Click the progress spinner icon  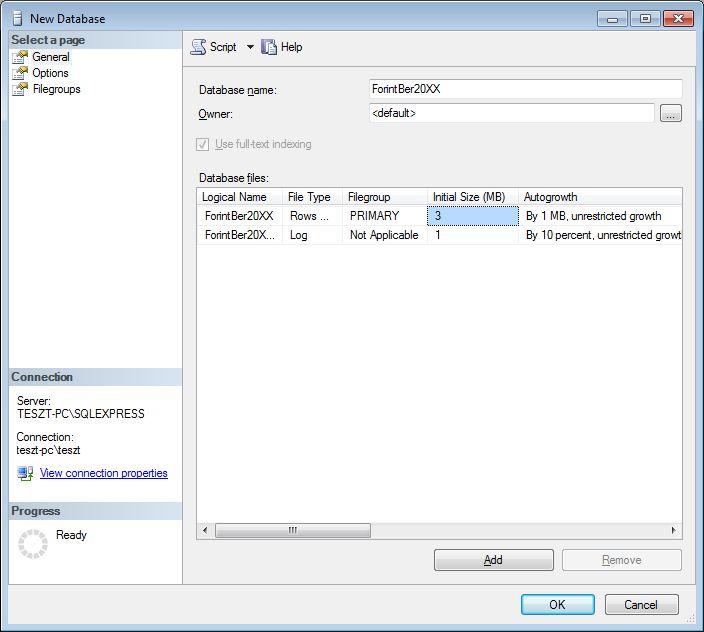tap(33, 544)
